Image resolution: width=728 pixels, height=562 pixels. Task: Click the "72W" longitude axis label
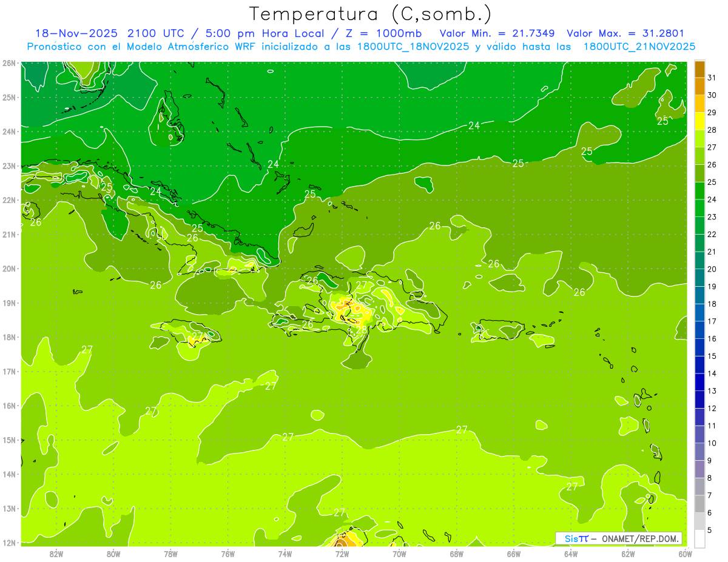tap(342, 553)
